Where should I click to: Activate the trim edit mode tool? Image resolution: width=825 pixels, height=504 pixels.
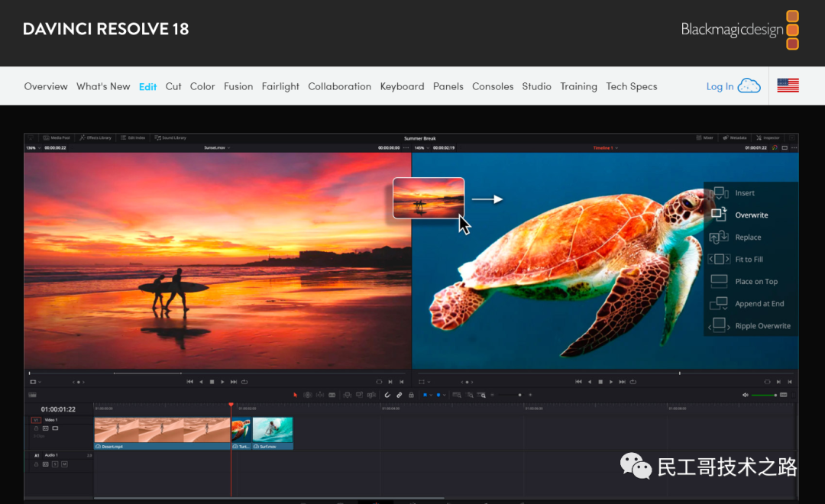tap(308, 395)
